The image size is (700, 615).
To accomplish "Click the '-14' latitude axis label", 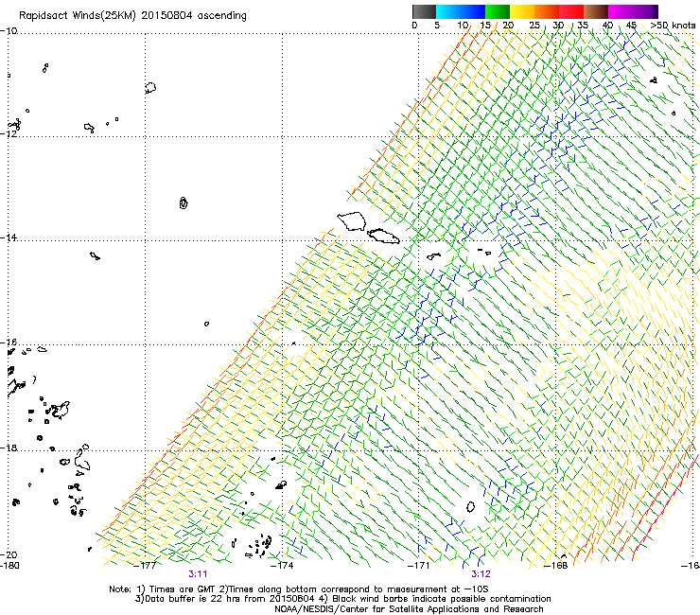I will [9, 237].
